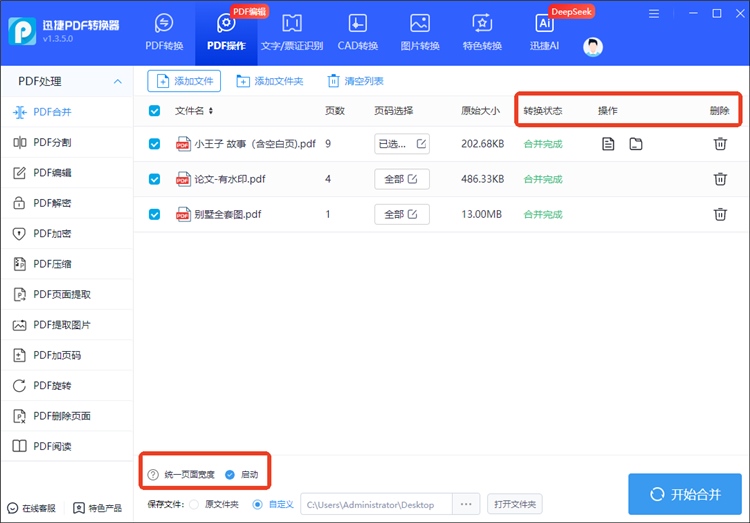
Task: Open the CAD转换 tab
Action: coord(358,33)
